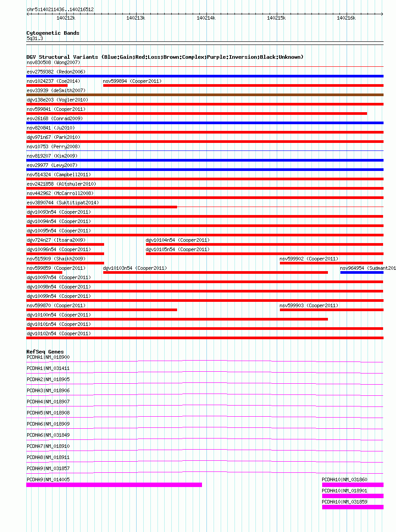This screenshot has width=396, height=532.
Task: Select the 140216k ruler position label
Action: click(346, 18)
